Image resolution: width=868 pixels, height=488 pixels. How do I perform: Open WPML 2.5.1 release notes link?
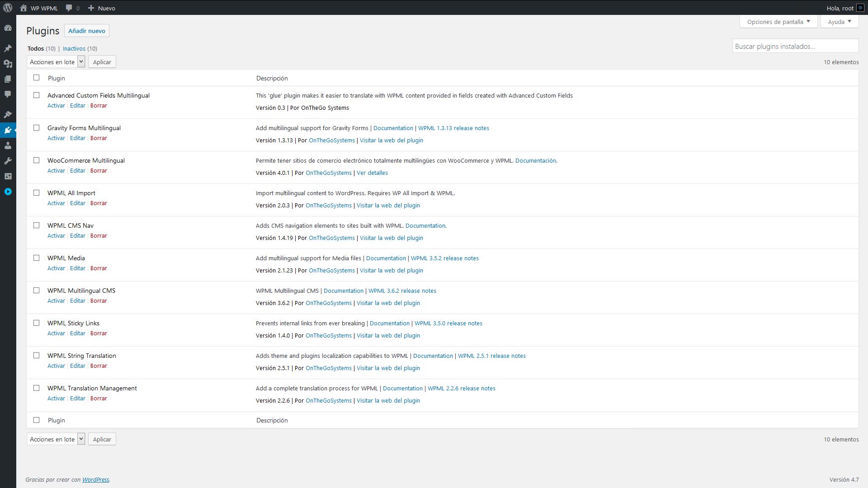[x=492, y=356]
